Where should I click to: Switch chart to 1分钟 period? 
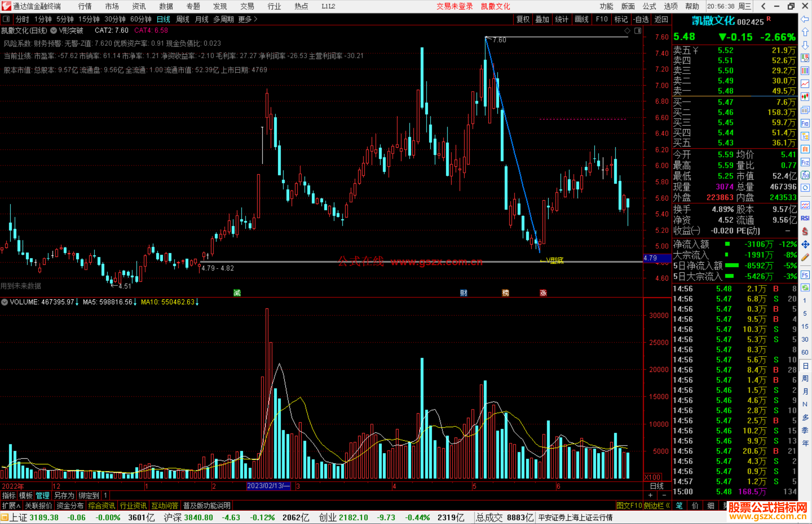coord(43,19)
